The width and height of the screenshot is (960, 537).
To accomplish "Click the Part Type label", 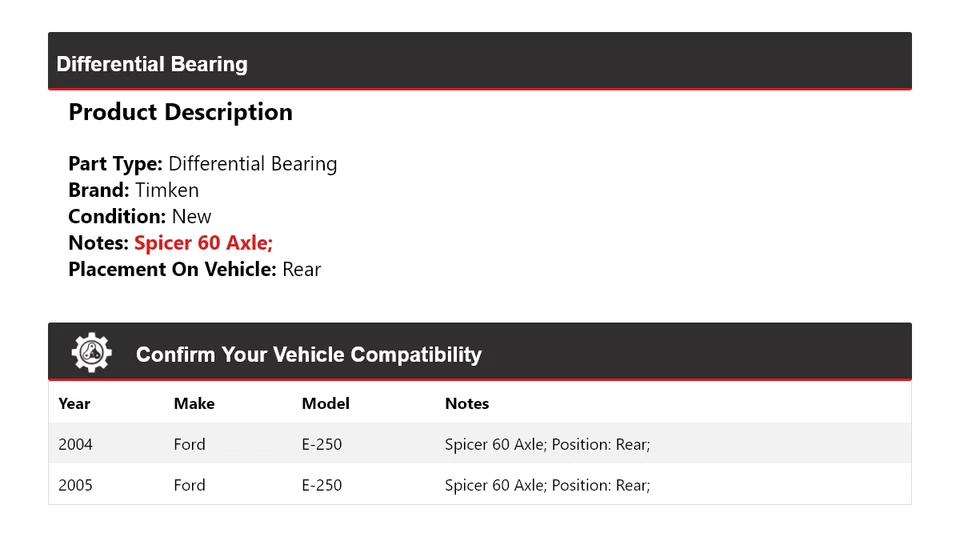I will [115, 164].
